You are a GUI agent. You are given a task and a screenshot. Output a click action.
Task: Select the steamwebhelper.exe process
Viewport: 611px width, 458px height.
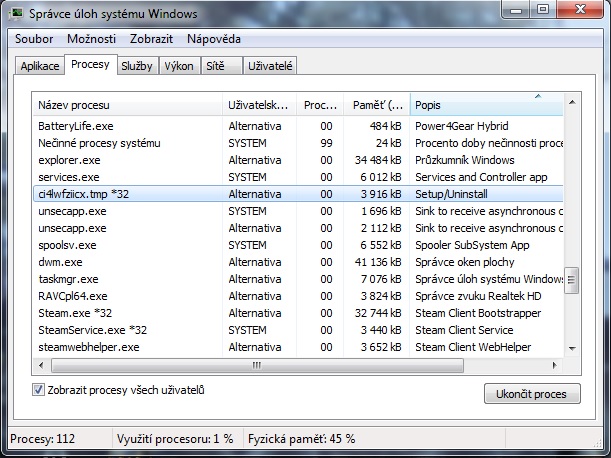coord(298,347)
